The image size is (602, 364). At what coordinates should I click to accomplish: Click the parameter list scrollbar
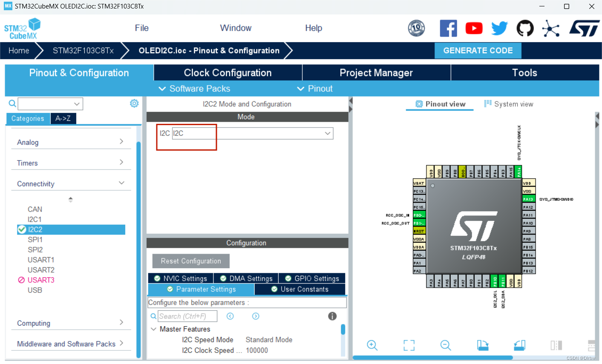343,329
